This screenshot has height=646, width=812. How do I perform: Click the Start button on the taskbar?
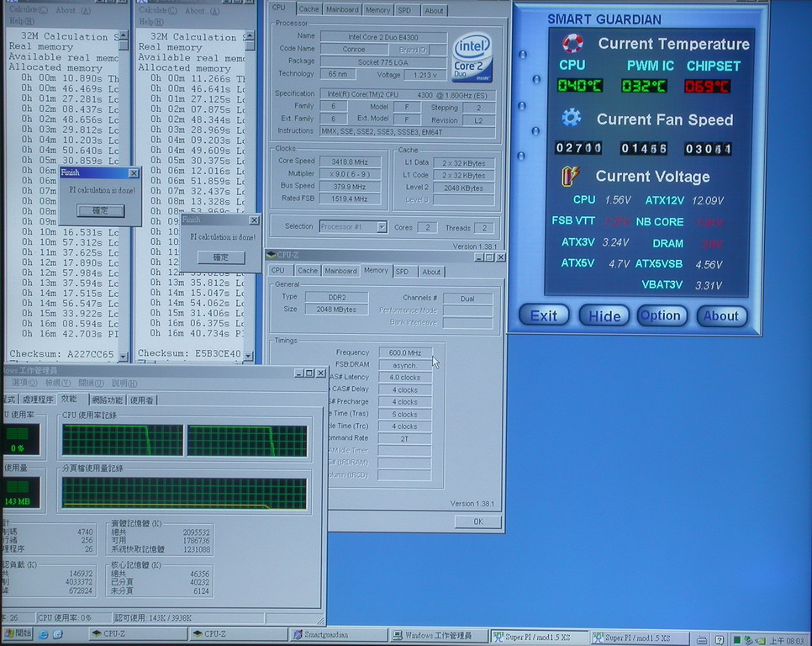point(18,633)
